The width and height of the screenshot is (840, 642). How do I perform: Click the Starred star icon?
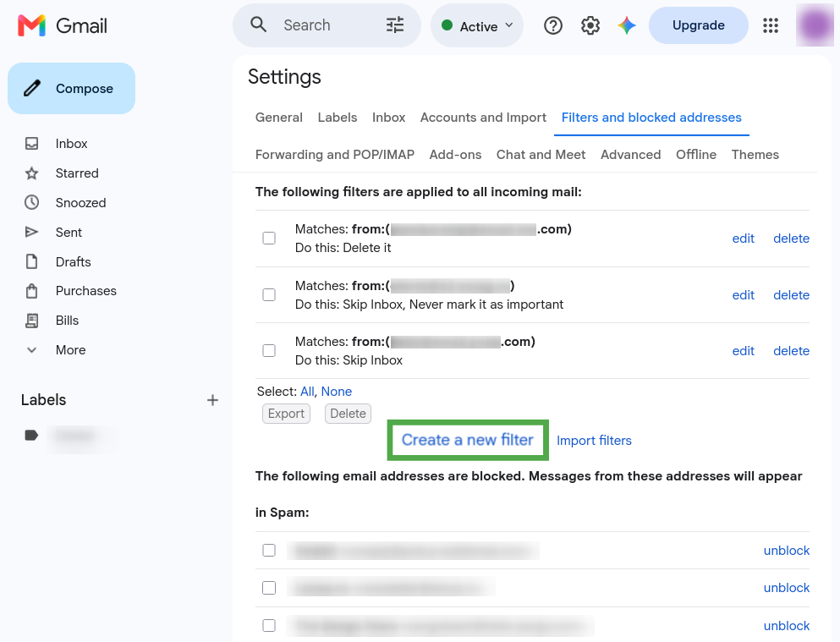tap(31, 173)
